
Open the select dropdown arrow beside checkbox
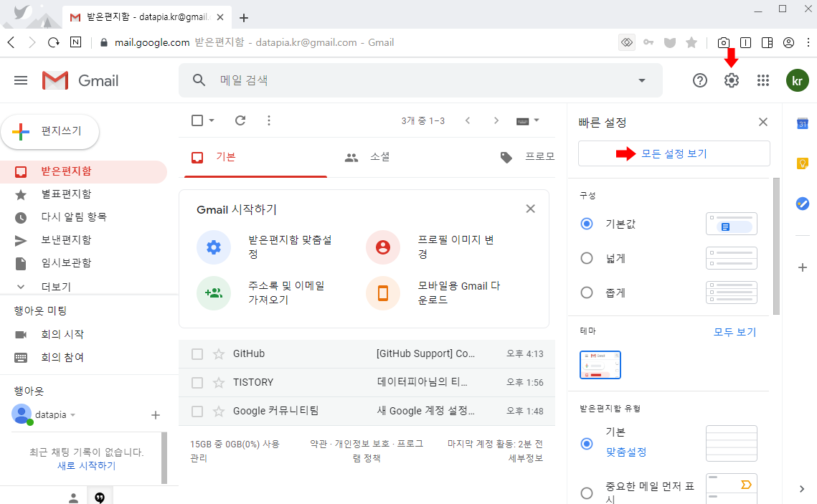pos(212,120)
